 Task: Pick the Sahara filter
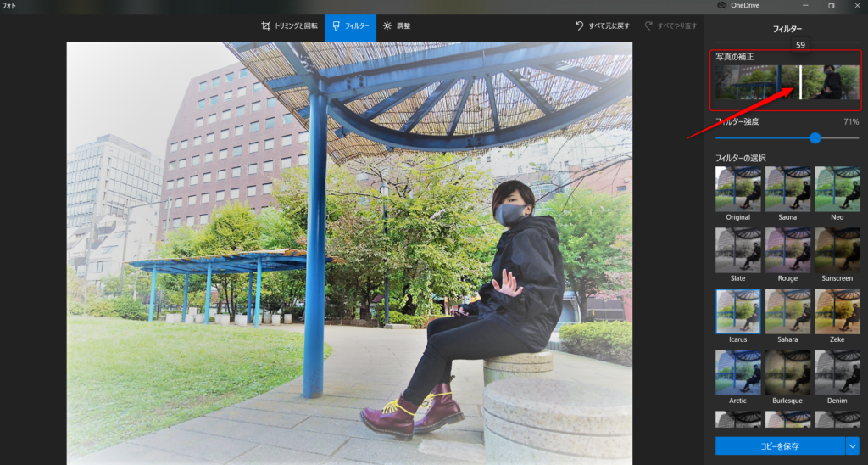(787, 311)
